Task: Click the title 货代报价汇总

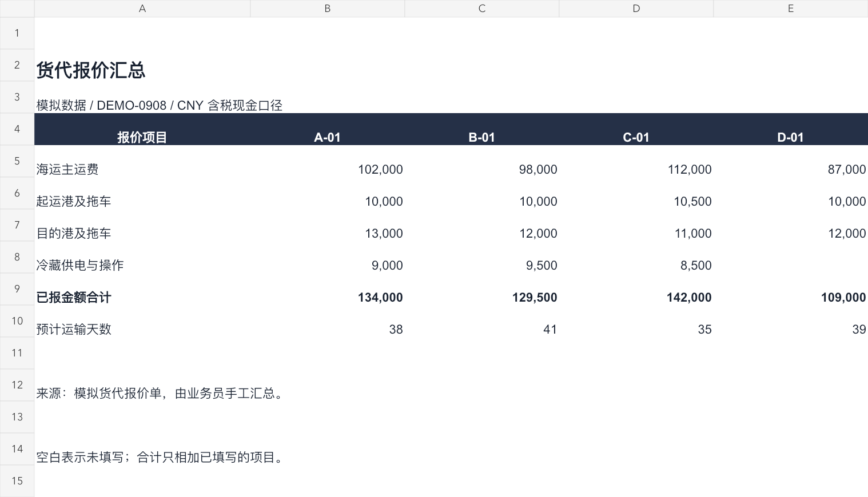Action: pos(91,70)
